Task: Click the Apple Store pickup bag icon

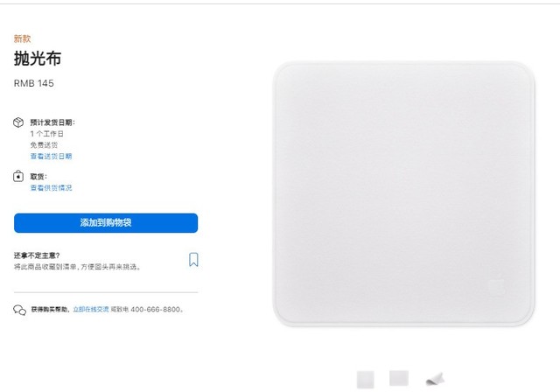Action: coord(18,176)
